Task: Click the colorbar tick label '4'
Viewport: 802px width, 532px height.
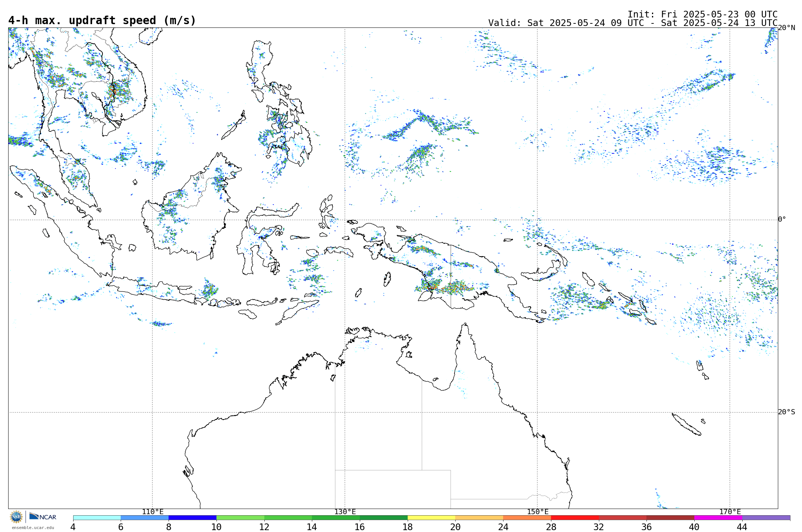Action: [73, 527]
